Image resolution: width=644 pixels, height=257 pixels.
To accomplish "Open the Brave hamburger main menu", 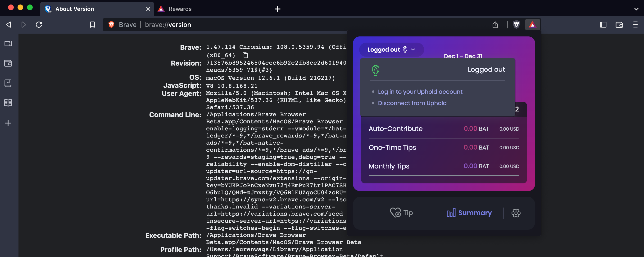I will (635, 25).
